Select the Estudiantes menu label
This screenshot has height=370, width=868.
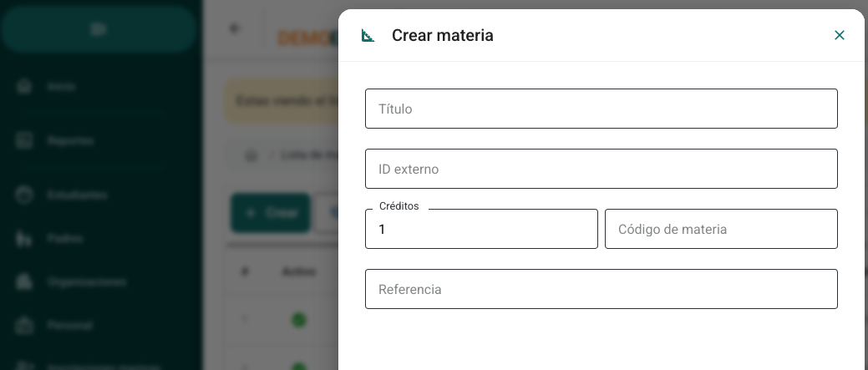coord(77,195)
